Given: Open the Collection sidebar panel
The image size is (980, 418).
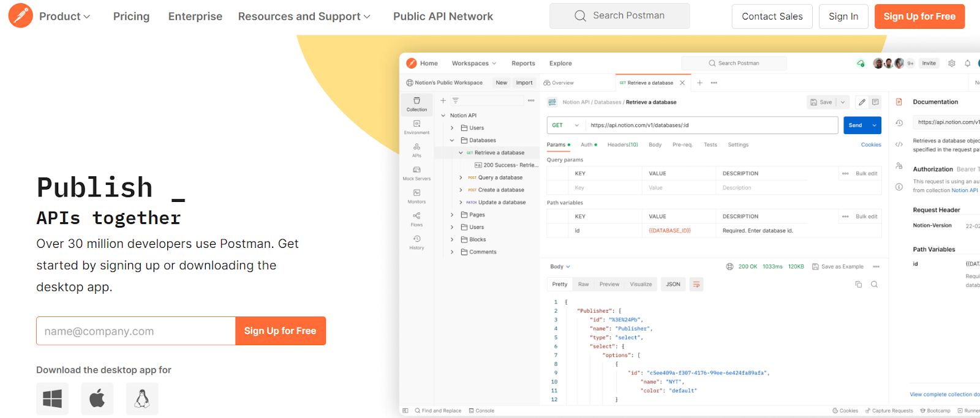Looking at the screenshot, I should [417, 104].
